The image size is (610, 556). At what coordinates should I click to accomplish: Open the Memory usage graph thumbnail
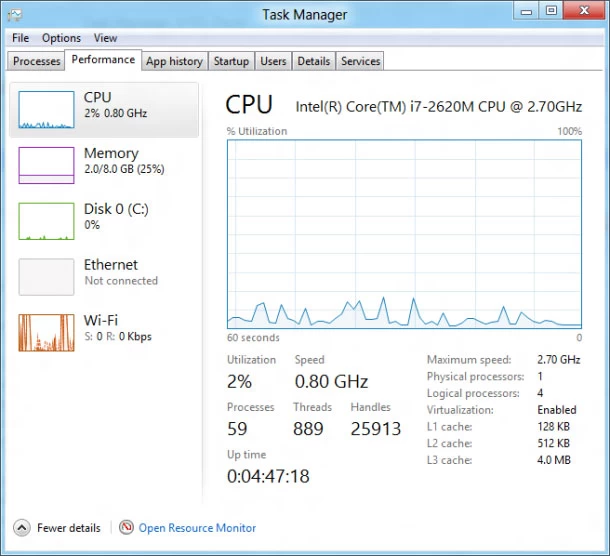point(46,166)
